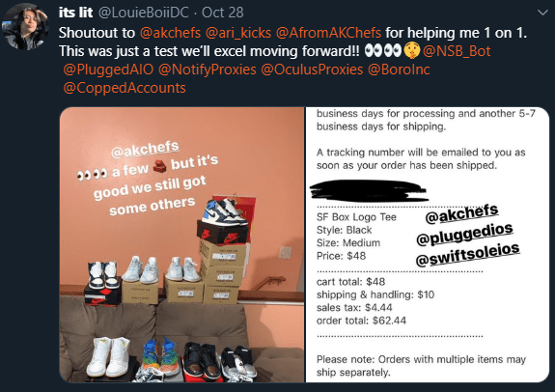The width and height of the screenshot is (555, 392).
Task: View the order receipt image
Action: tap(428, 244)
